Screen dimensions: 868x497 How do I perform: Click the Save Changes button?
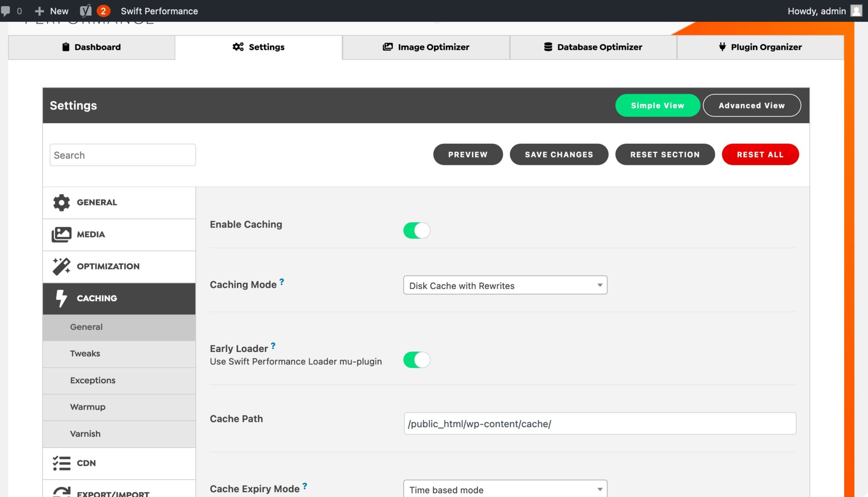tap(559, 155)
